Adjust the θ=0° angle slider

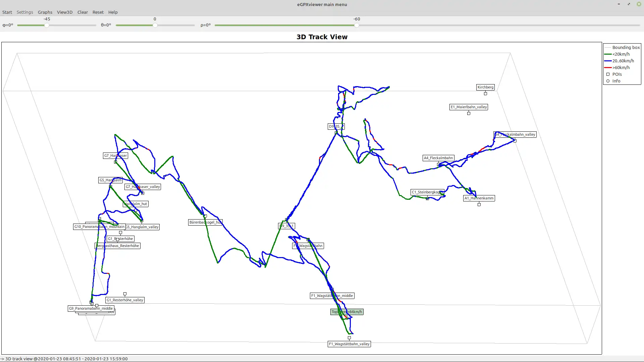(155, 25)
